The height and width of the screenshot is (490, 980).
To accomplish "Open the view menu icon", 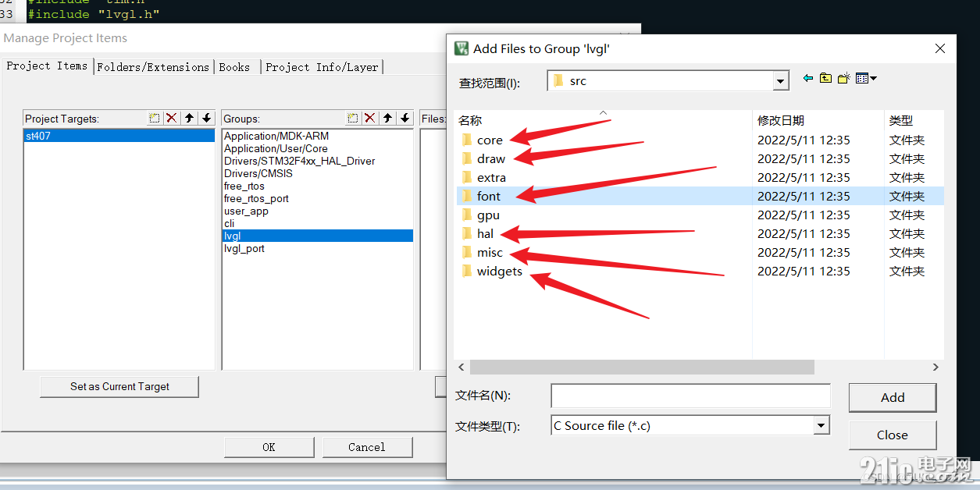I will 866,78.
